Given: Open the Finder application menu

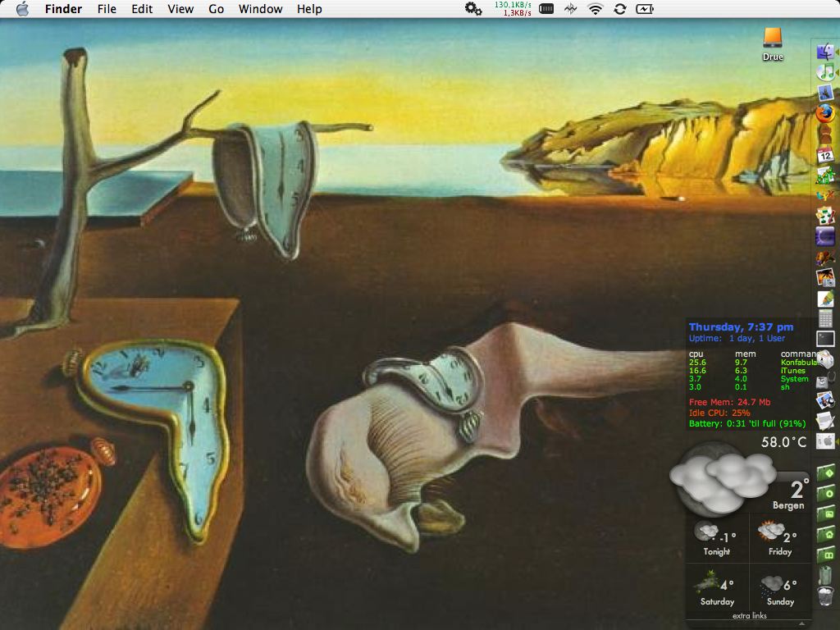Looking at the screenshot, I should [63, 9].
